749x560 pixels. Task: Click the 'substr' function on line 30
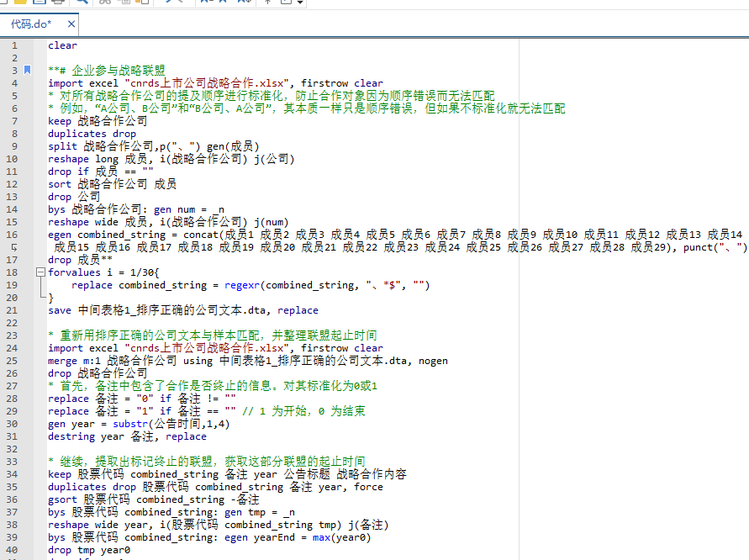pyautogui.click(x=130, y=424)
